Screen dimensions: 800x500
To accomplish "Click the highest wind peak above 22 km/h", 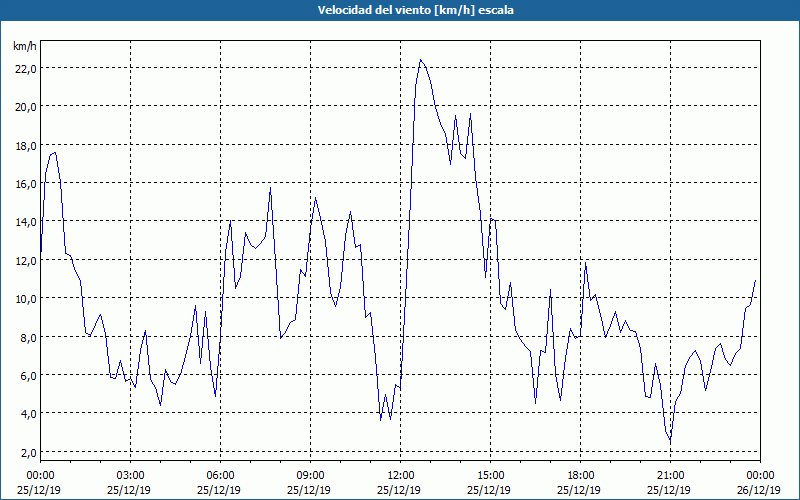I will coord(421,60).
